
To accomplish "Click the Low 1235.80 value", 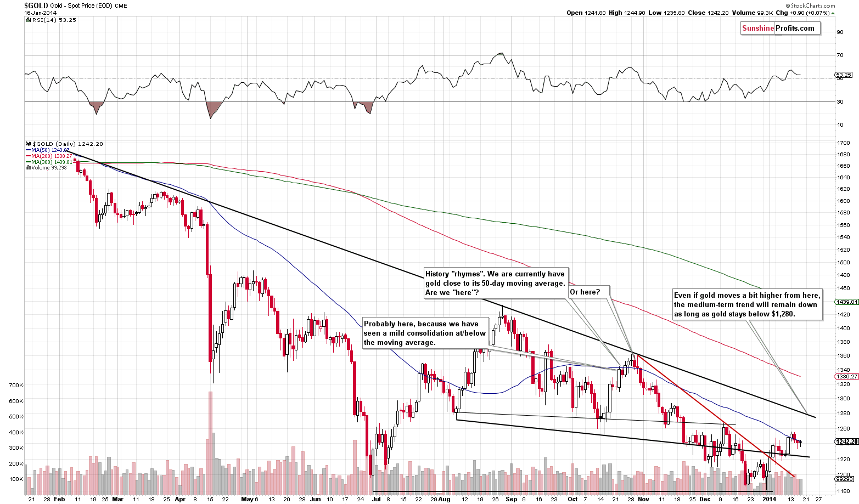I will 665,13.
